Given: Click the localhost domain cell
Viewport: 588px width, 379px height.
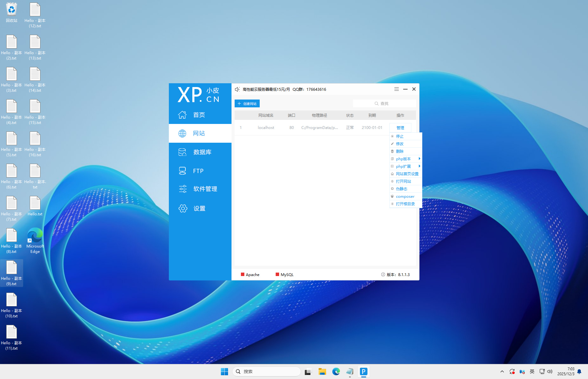Looking at the screenshot, I should (266, 128).
